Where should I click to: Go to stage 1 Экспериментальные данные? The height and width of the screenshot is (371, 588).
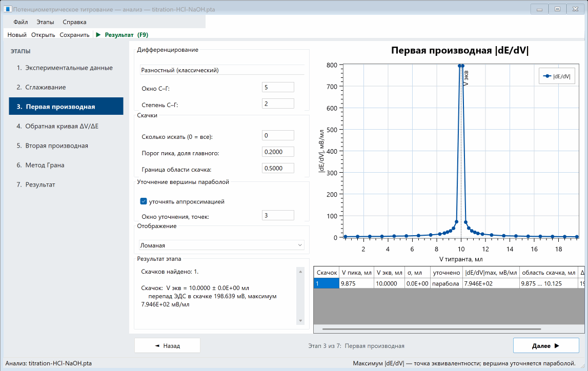pos(66,68)
